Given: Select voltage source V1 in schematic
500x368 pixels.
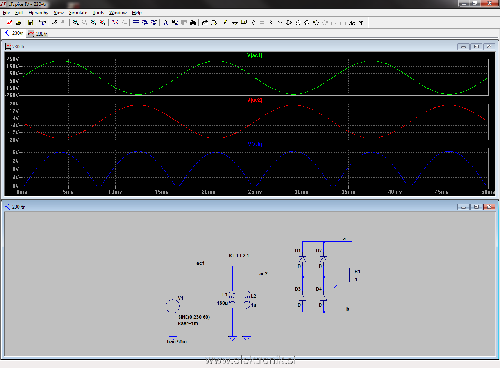Looking at the screenshot, I should [x=173, y=305].
